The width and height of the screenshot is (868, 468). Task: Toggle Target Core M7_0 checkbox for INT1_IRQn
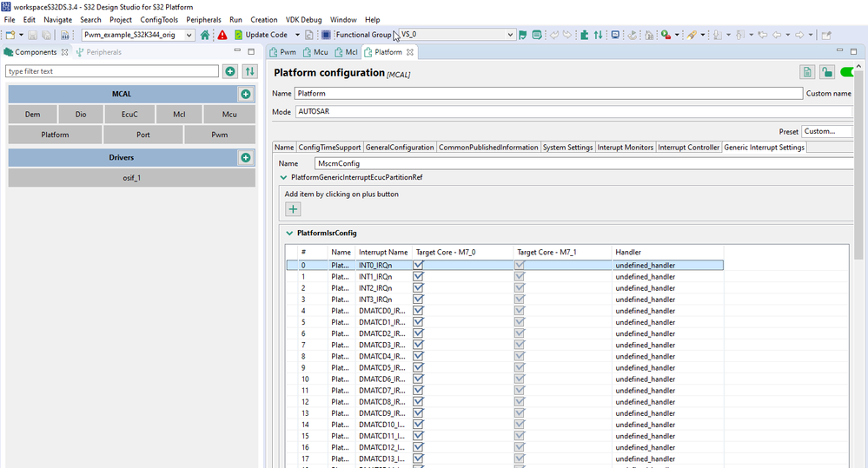tap(418, 277)
